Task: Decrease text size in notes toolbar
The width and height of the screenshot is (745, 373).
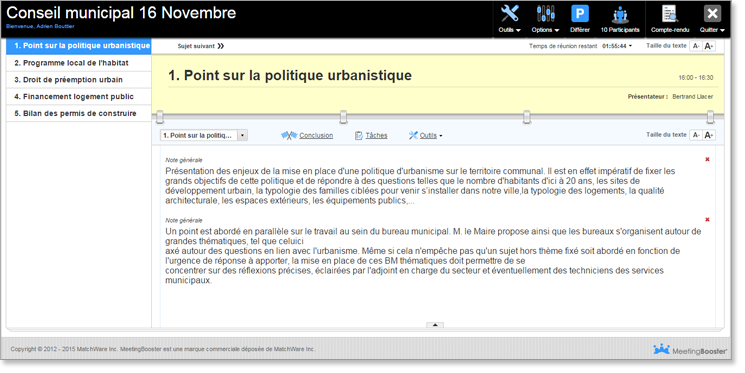Action: coord(696,135)
